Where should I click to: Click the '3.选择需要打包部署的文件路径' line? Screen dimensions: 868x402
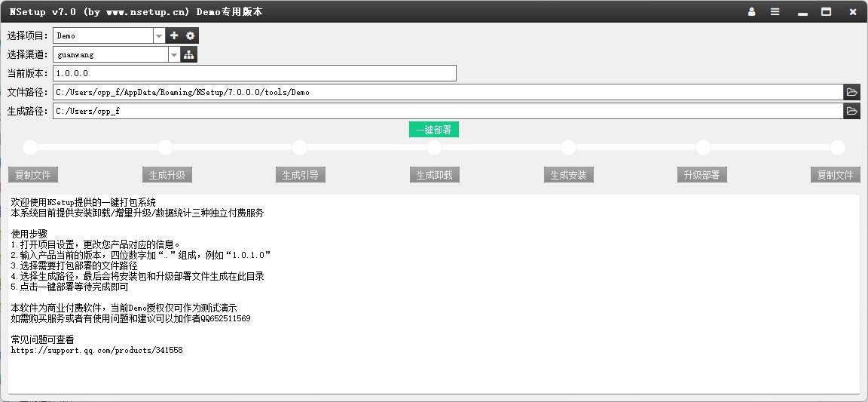pyautogui.click(x=74, y=266)
